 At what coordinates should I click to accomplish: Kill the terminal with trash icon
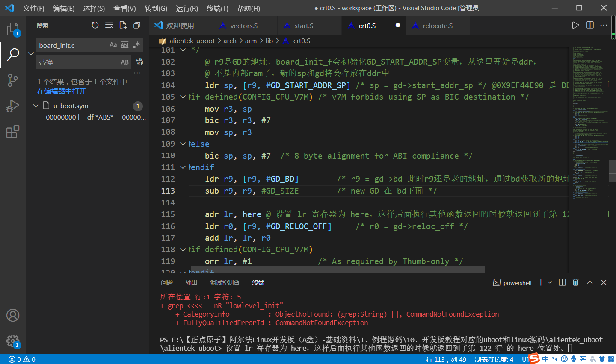coord(576,282)
